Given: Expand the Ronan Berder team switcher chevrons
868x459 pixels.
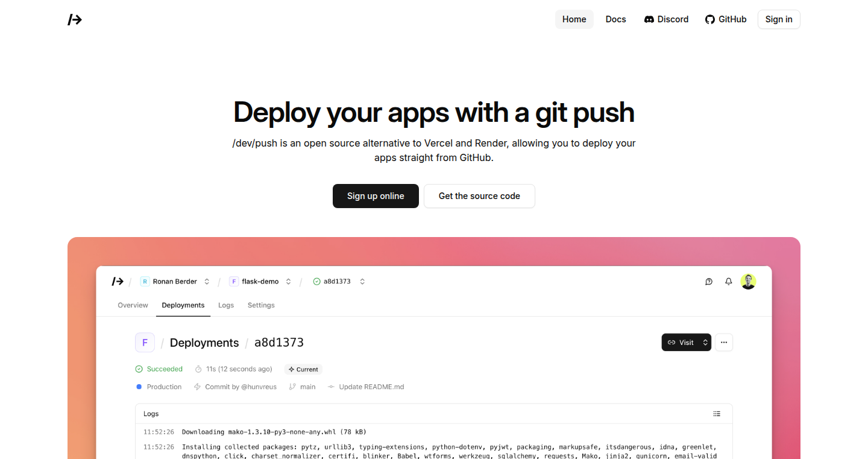Looking at the screenshot, I should (207, 281).
